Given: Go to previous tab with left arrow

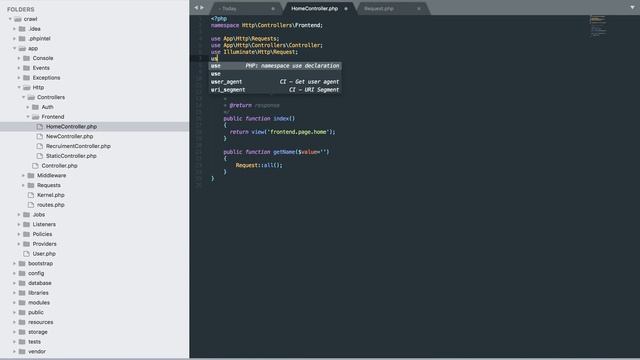Looking at the screenshot, I should (x=196, y=8).
